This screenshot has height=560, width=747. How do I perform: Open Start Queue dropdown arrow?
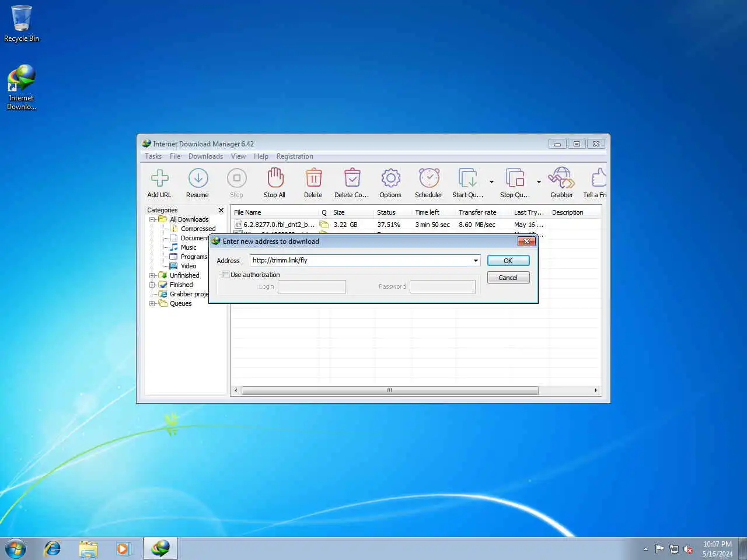(x=491, y=182)
